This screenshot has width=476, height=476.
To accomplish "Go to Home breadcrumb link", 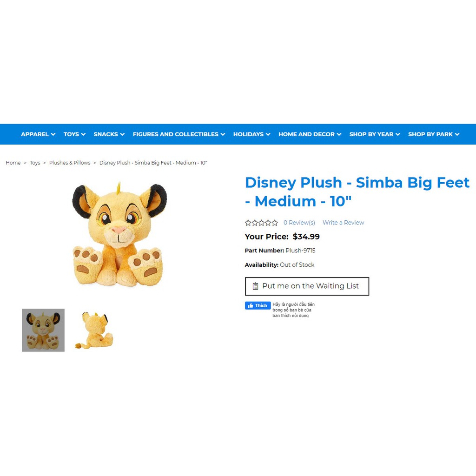I will tap(13, 163).
